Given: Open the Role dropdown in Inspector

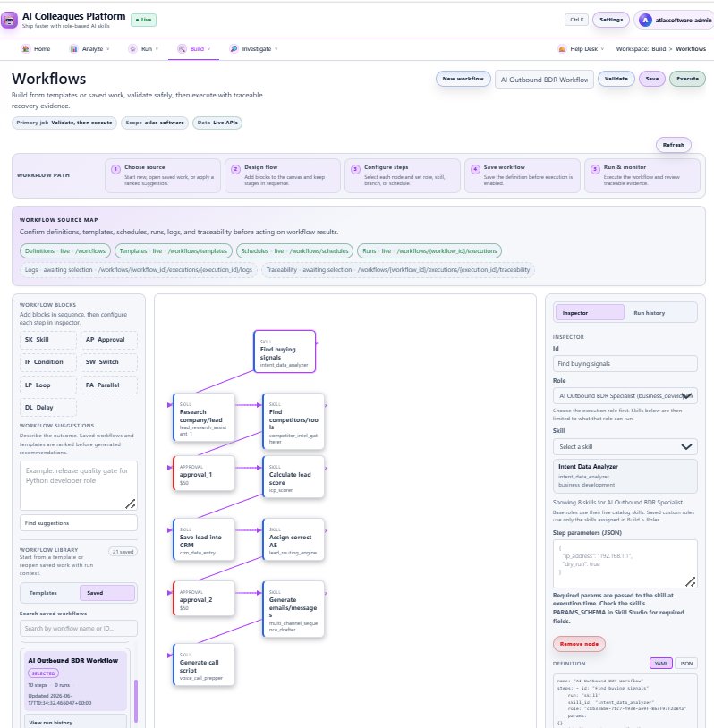Looking at the screenshot, I should click(625, 396).
